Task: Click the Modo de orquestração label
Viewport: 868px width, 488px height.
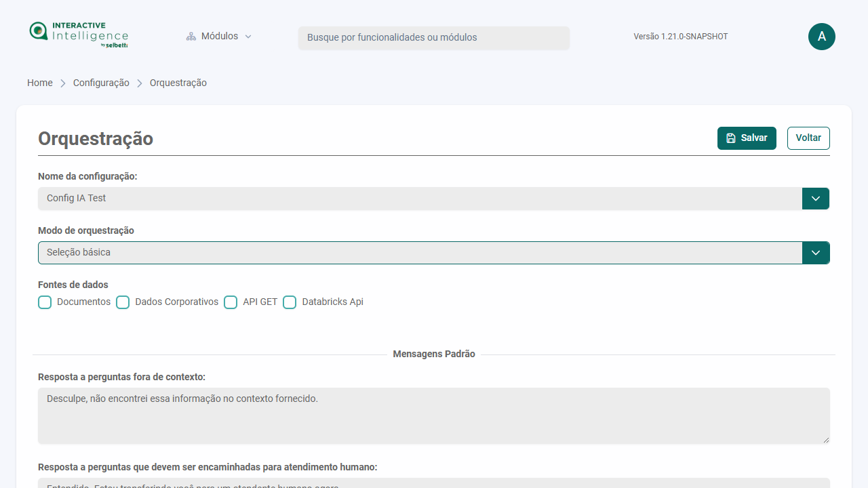Action: click(86, 230)
